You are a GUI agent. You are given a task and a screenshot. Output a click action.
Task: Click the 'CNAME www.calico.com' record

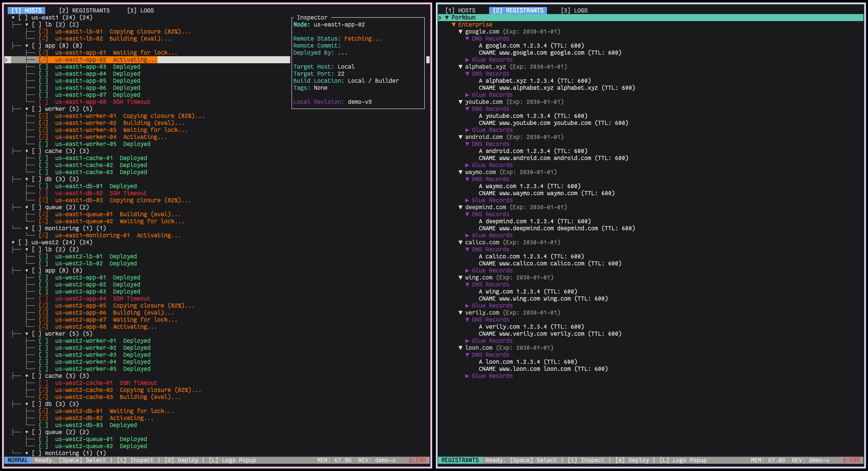click(550, 264)
